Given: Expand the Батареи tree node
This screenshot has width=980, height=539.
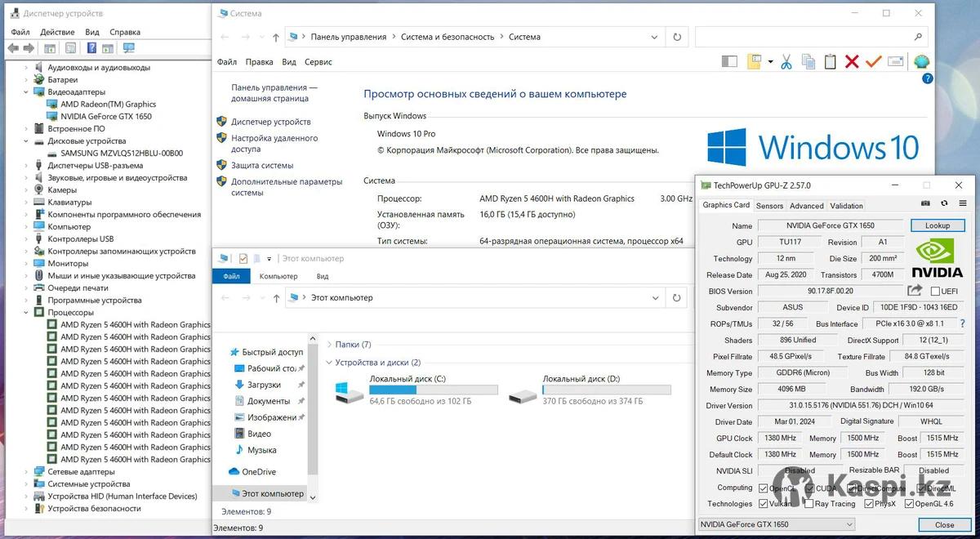Looking at the screenshot, I should 26,80.
